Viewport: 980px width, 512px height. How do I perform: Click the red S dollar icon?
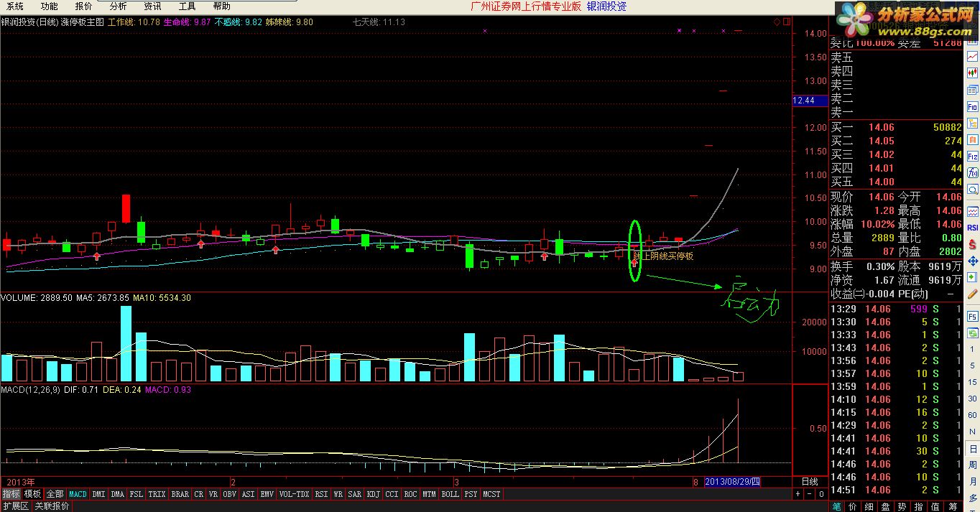(973, 244)
